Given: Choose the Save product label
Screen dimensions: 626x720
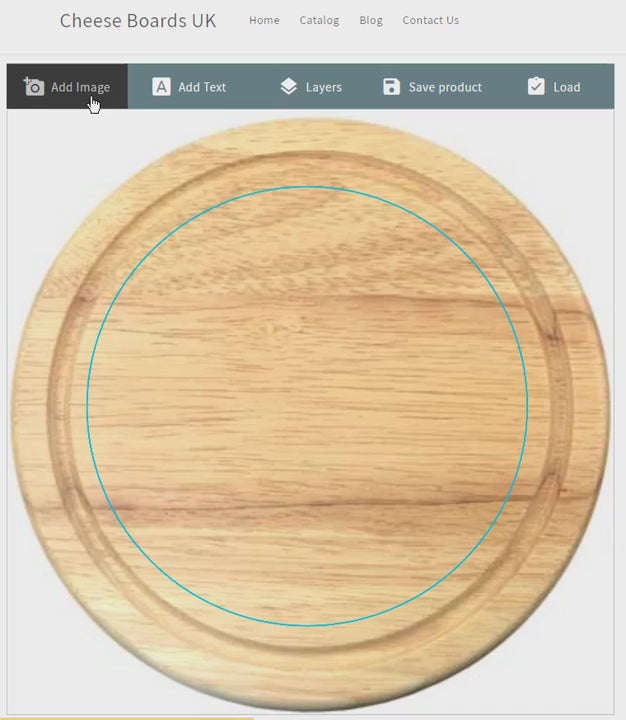Looking at the screenshot, I should [x=445, y=87].
